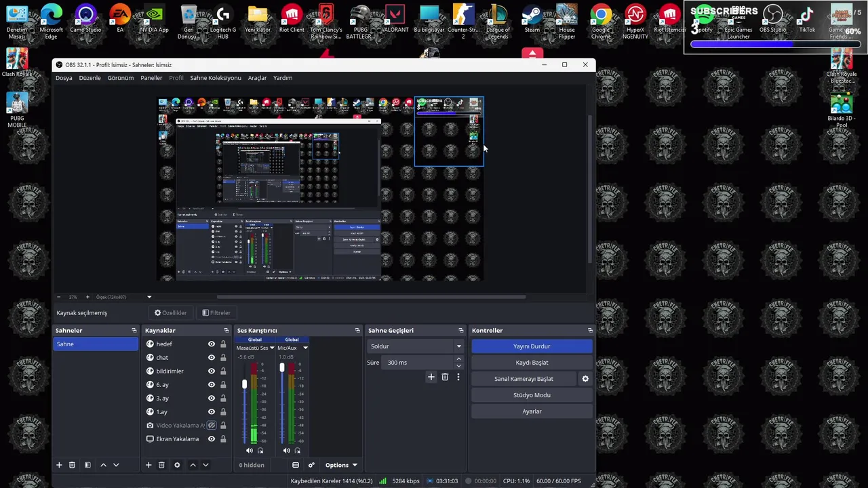Hide the 3. ay source
This screenshot has height=488, width=868.
point(212,399)
